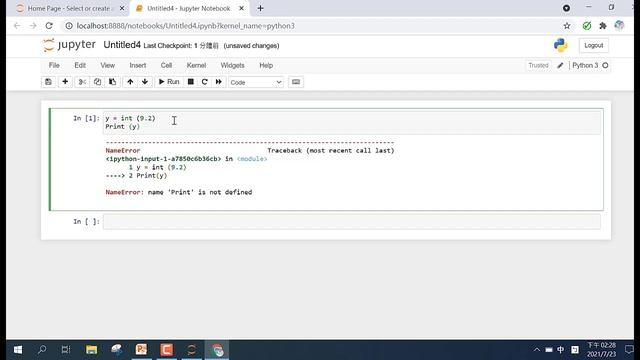640x360 pixels.
Task: Click the green checkmark extension icon
Action: pos(587,26)
